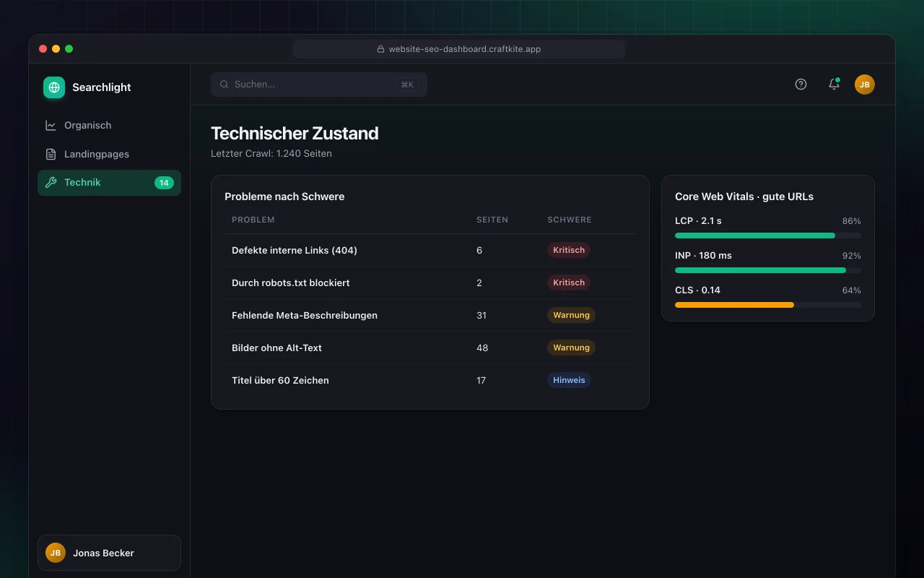Open the Landingpages section
924x578 pixels.
[109, 154]
